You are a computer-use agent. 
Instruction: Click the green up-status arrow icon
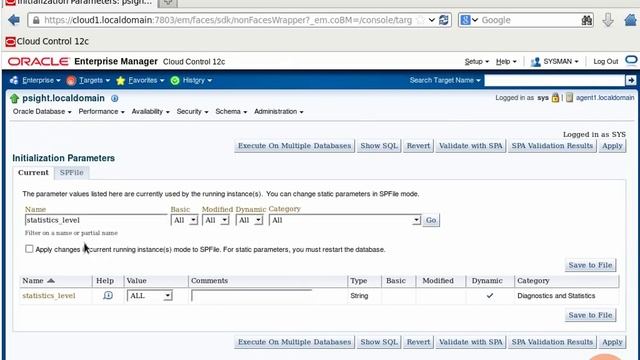click(15, 98)
